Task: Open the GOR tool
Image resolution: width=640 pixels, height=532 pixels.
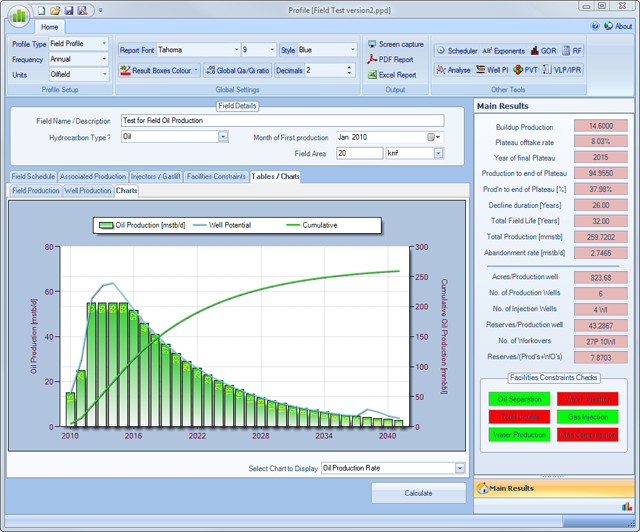Action: coord(543,51)
